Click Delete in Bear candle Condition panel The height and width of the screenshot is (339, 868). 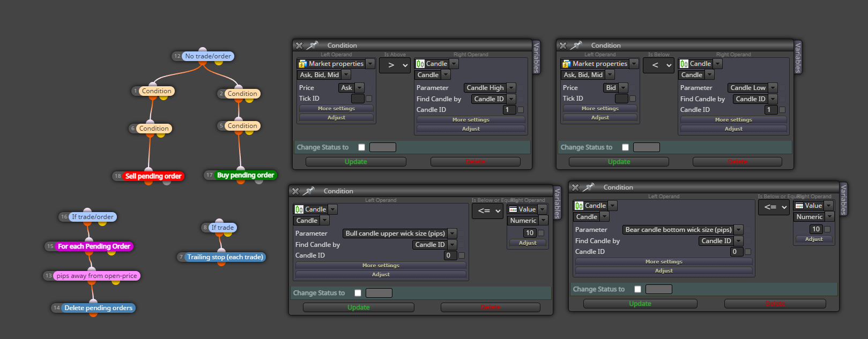(775, 304)
